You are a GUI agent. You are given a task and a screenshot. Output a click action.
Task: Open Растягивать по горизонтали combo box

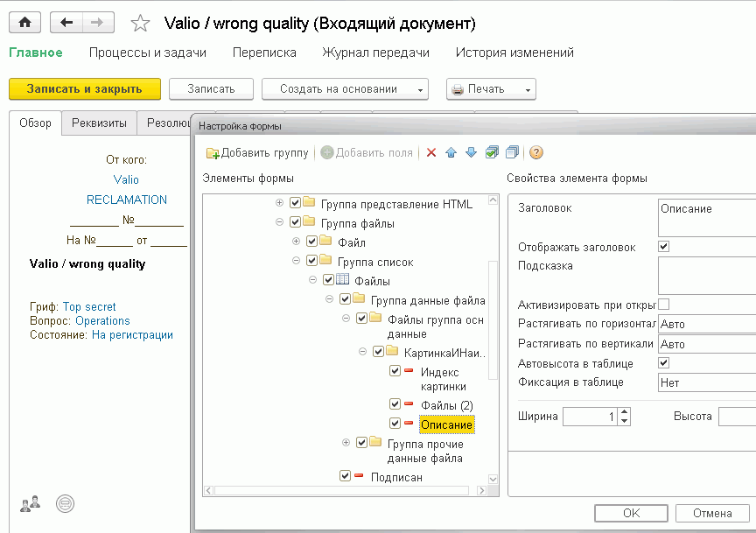tap(707, 324)
